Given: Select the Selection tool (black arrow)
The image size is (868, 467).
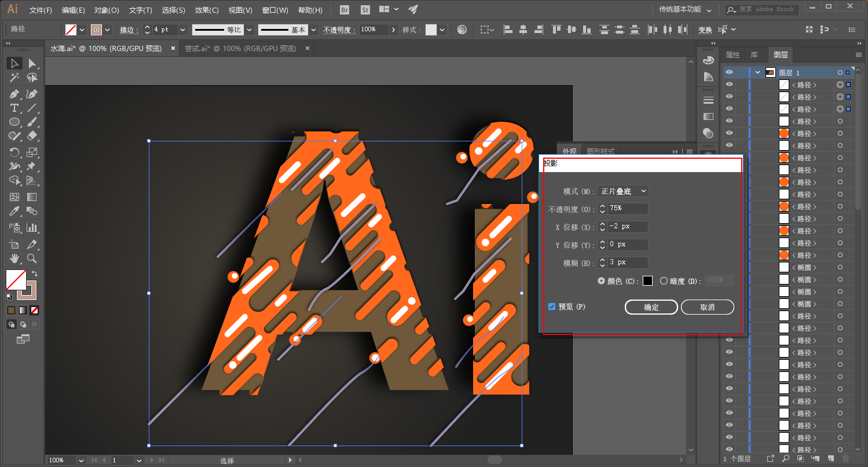Looking at the screenshot, I should coord(14,63).
